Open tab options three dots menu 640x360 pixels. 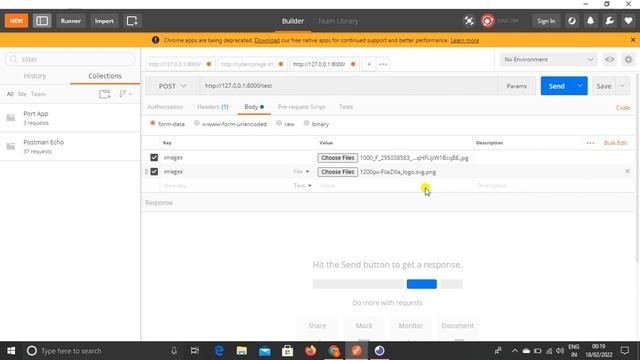point(383,64)
